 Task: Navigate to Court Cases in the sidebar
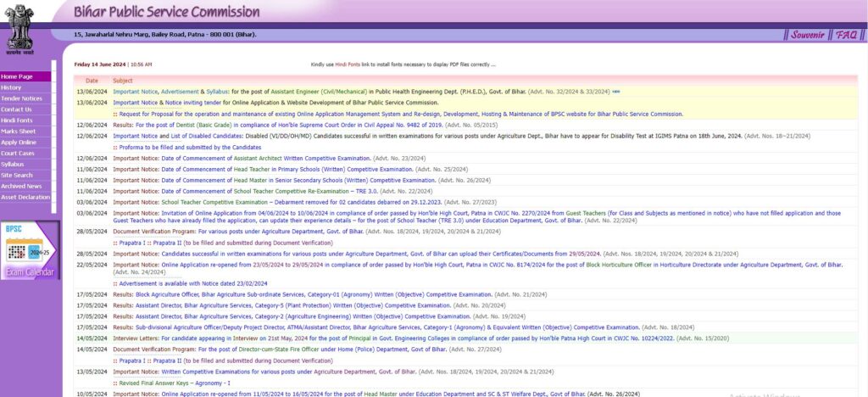point(18,154)
